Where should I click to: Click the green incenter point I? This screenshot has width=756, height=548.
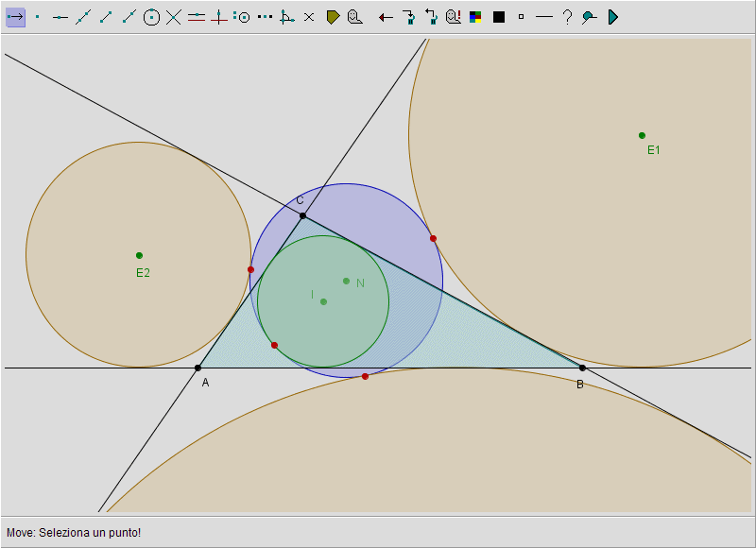[323, 301]
